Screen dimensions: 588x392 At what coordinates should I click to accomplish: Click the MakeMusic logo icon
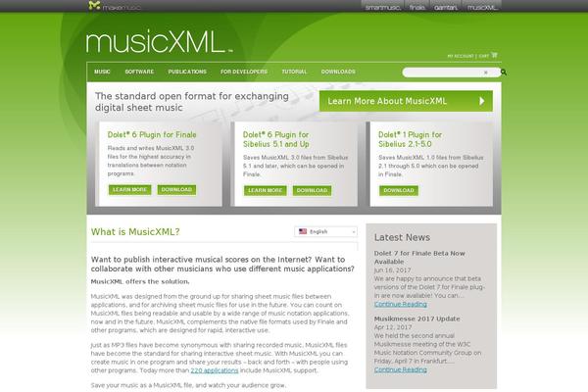94,5
